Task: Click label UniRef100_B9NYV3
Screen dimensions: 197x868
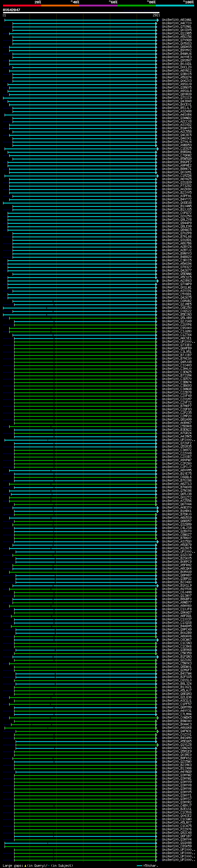Action: (x=176, y=253)
